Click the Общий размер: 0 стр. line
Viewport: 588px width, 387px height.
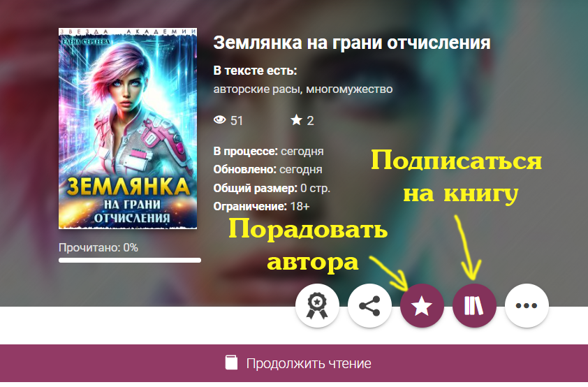tap(272, 188)
